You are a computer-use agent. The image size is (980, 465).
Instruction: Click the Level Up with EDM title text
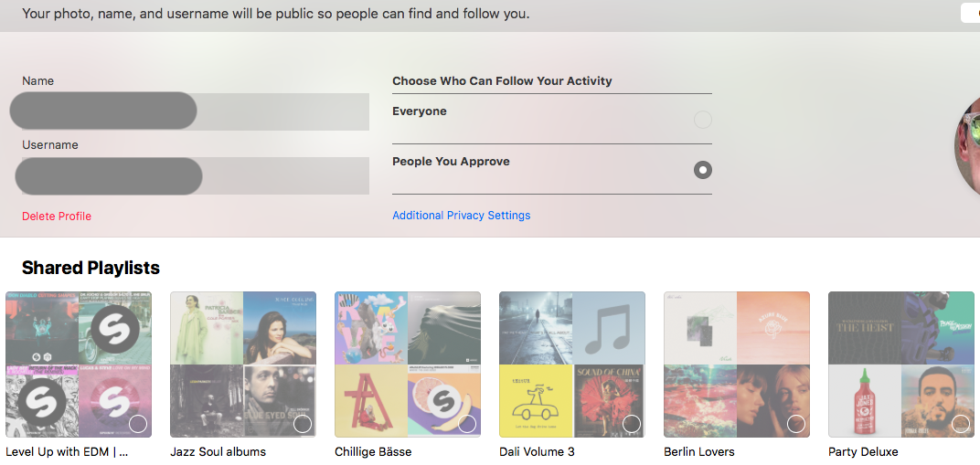pyautogui.click(x=67, y=452)
